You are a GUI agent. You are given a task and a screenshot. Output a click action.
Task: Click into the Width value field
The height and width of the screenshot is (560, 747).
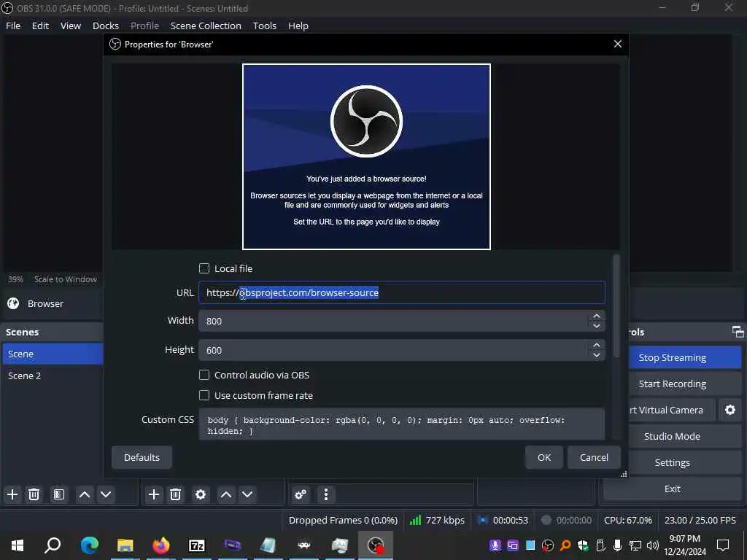[393, 321]
